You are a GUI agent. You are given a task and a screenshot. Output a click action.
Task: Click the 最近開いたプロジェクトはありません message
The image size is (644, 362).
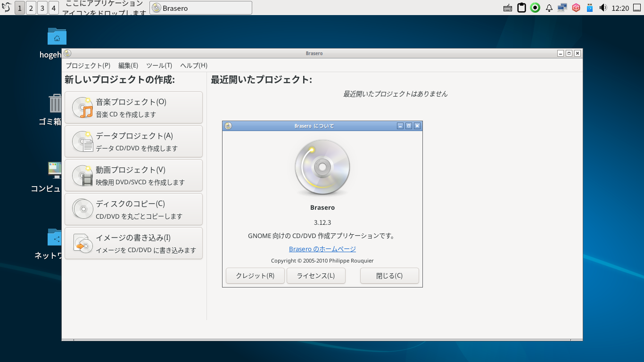(x=395, y=94)
